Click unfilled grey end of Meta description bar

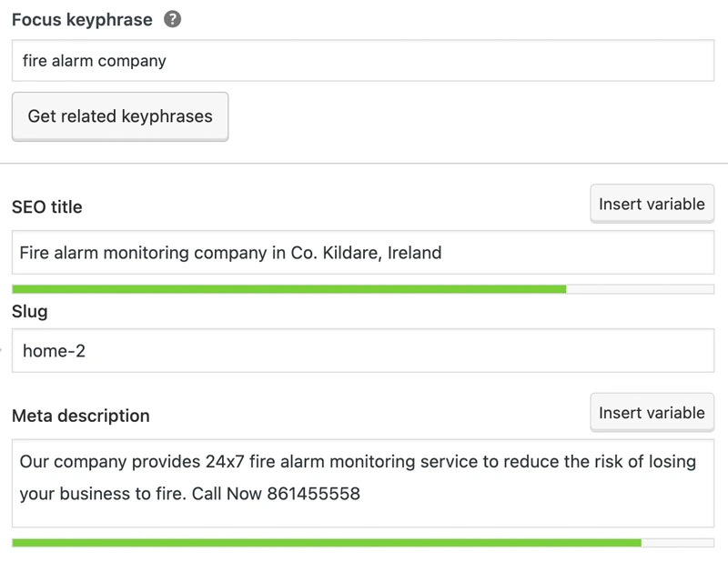[x=677, y=543]
